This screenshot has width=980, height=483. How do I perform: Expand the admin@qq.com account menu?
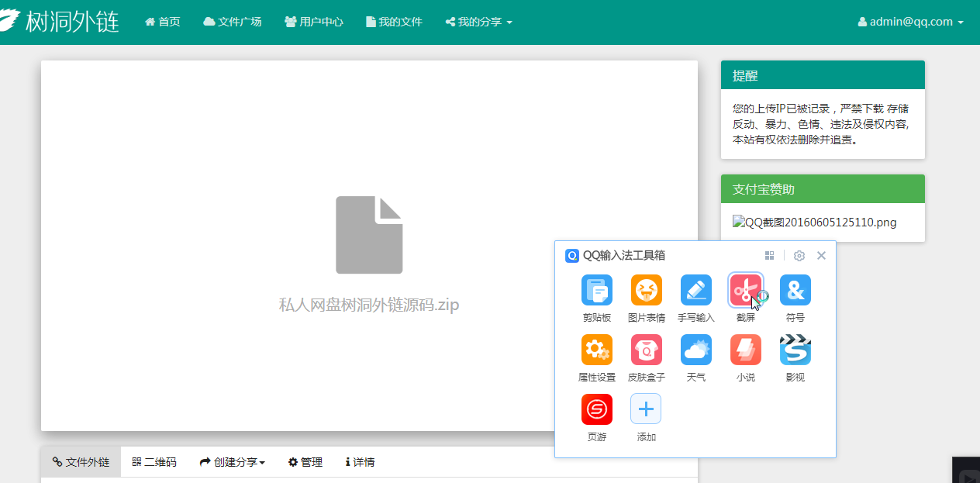pos(911,22)
